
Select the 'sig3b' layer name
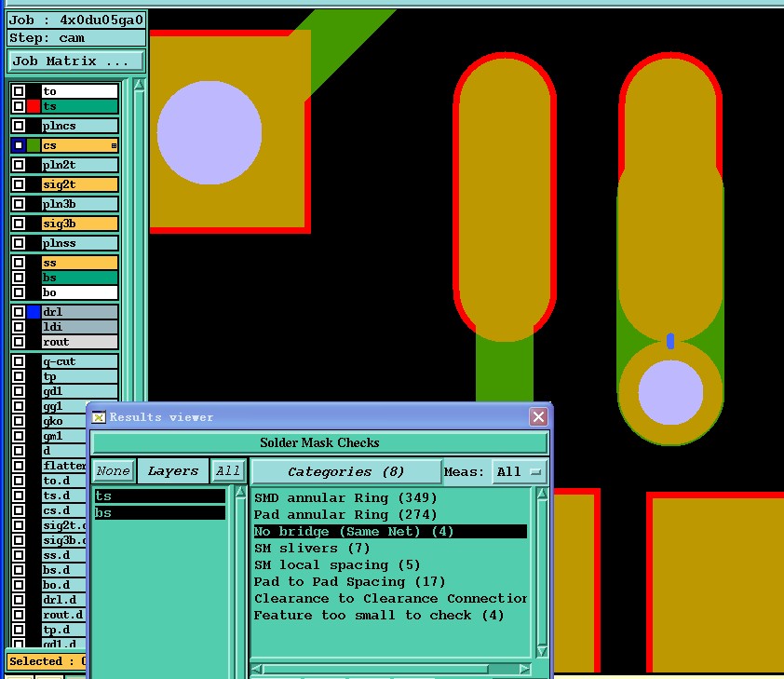click(x=80, y=224)
